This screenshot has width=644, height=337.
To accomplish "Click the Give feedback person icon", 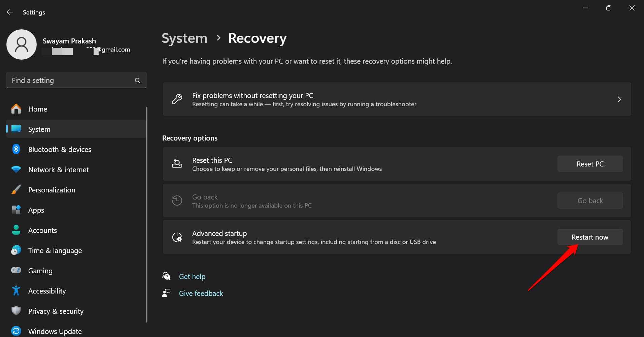I will click(166, 293).
